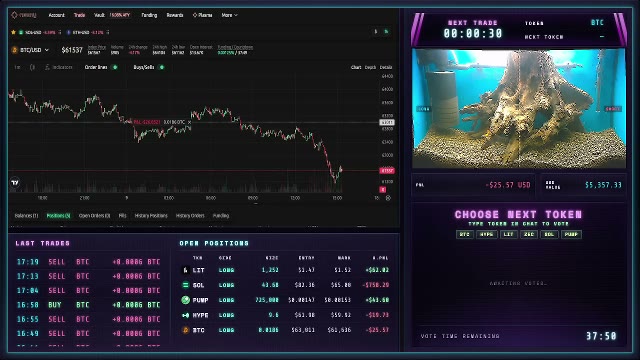
Task: Click the dollar icon at top right of trade panel
Action: click(x=376, y=32)
